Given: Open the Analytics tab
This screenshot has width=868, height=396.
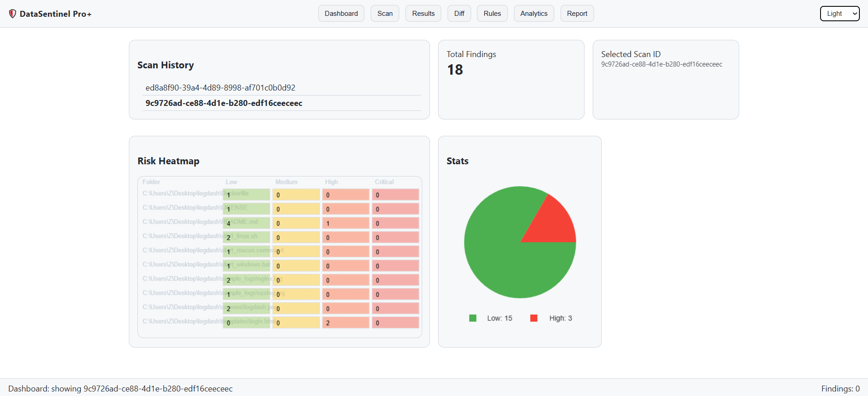Looking at the screenshot, I should coord(534,14).
